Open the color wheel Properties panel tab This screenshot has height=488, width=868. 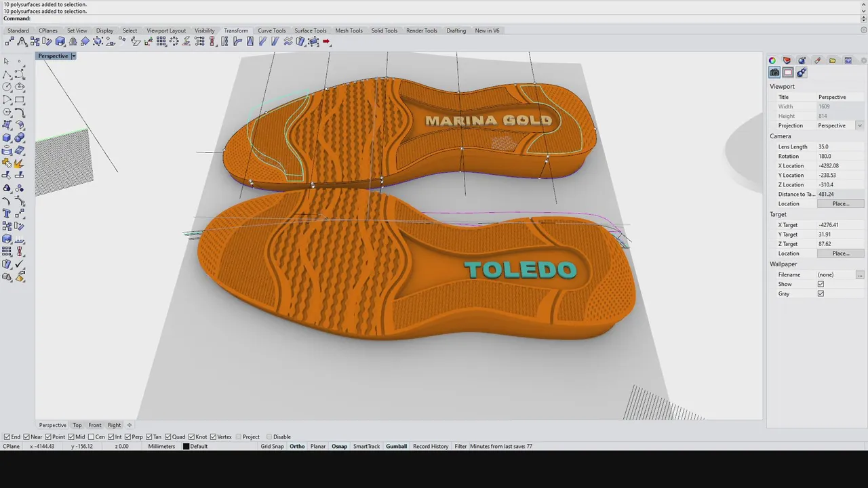coord(772,60)
